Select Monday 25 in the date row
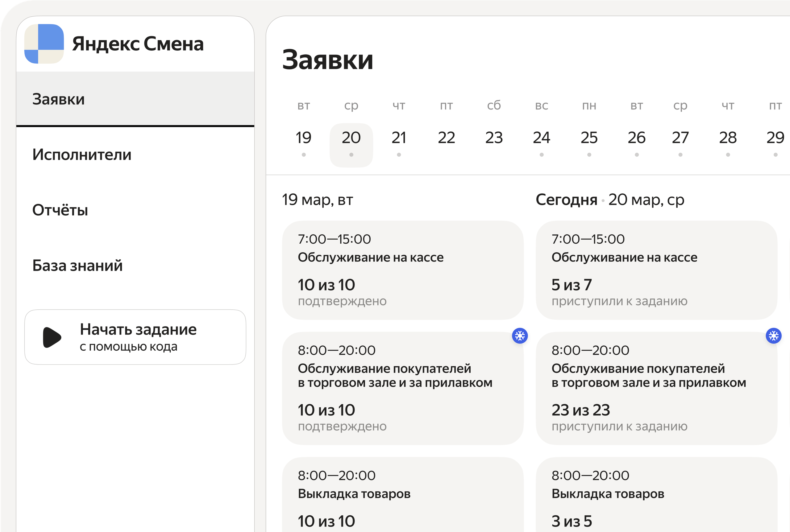The height and width of the screenshot is (532, 790). 589,138
